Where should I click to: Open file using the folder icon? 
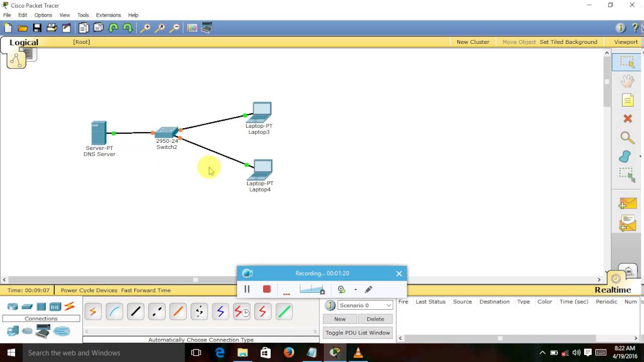coord(23,28)
